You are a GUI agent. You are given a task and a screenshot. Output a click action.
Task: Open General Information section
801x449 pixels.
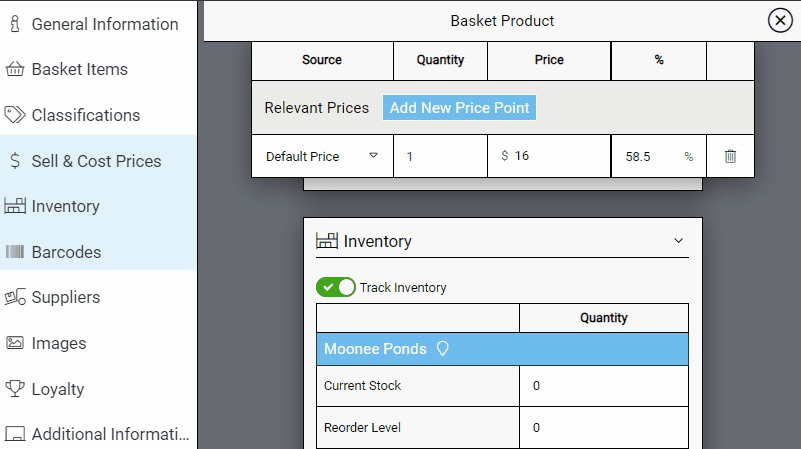[104, 24]
